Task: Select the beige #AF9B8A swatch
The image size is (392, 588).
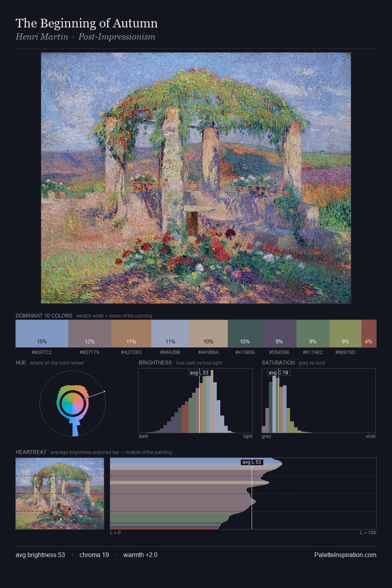Action: (x=209, y=334)
